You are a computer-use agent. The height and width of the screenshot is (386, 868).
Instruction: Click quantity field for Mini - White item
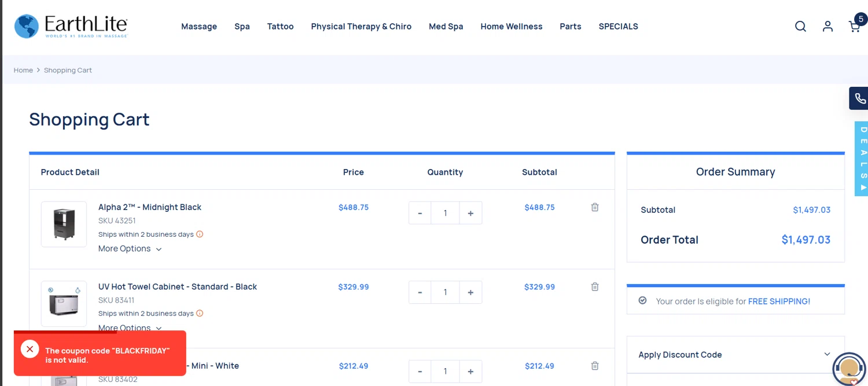[445, 372]
